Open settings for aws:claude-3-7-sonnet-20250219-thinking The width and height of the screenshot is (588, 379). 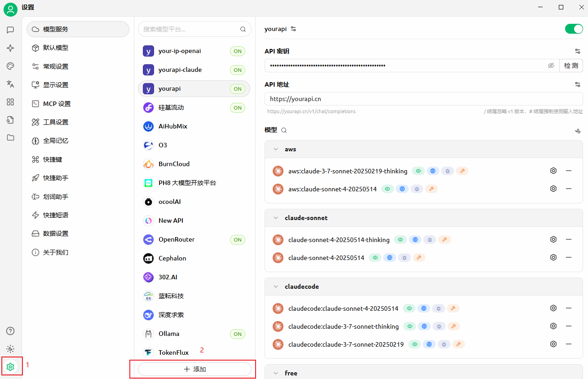(x=553, y=171)
